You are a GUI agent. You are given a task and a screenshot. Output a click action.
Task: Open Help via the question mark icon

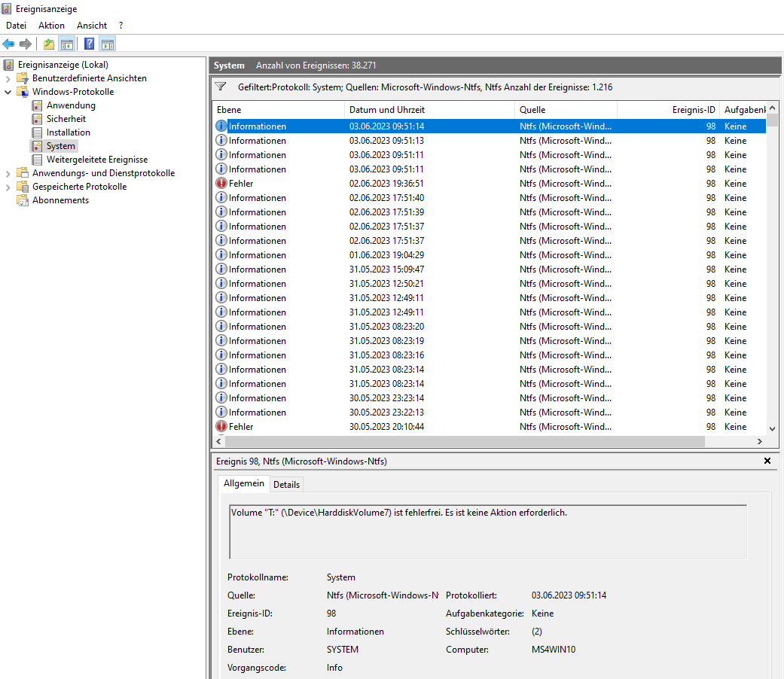(88, 44)
